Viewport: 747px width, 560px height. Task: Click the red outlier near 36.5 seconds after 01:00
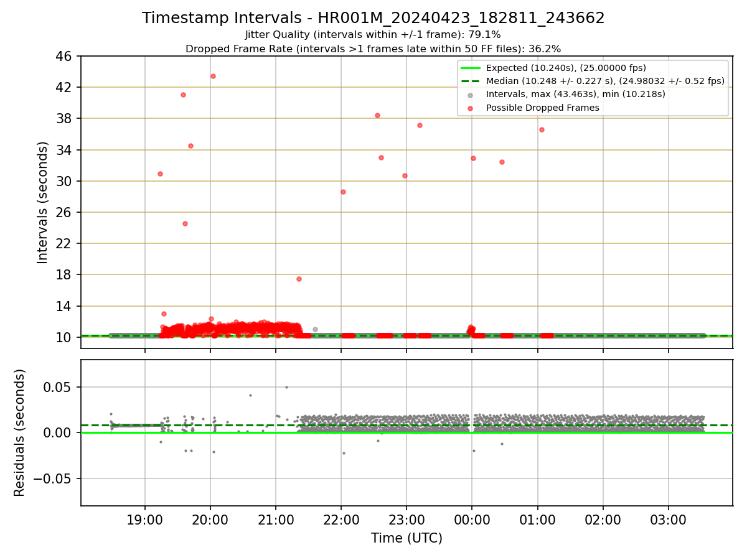(x=542, y=129)
